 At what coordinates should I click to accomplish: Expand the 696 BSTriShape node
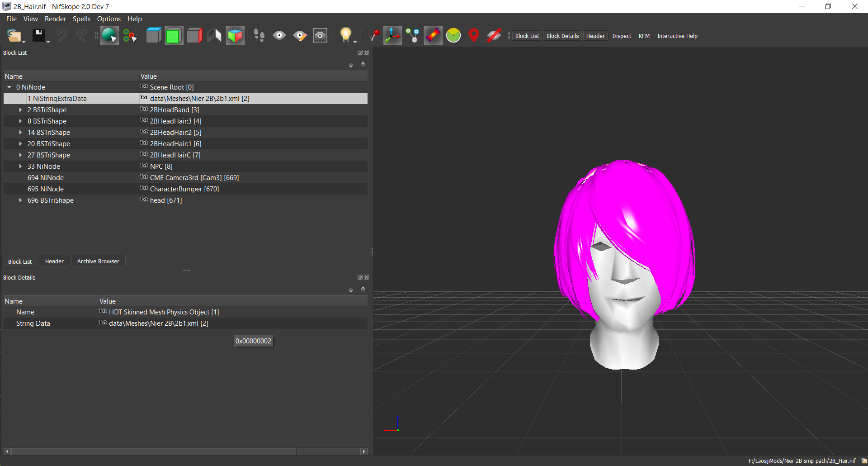tap(20, 200)
